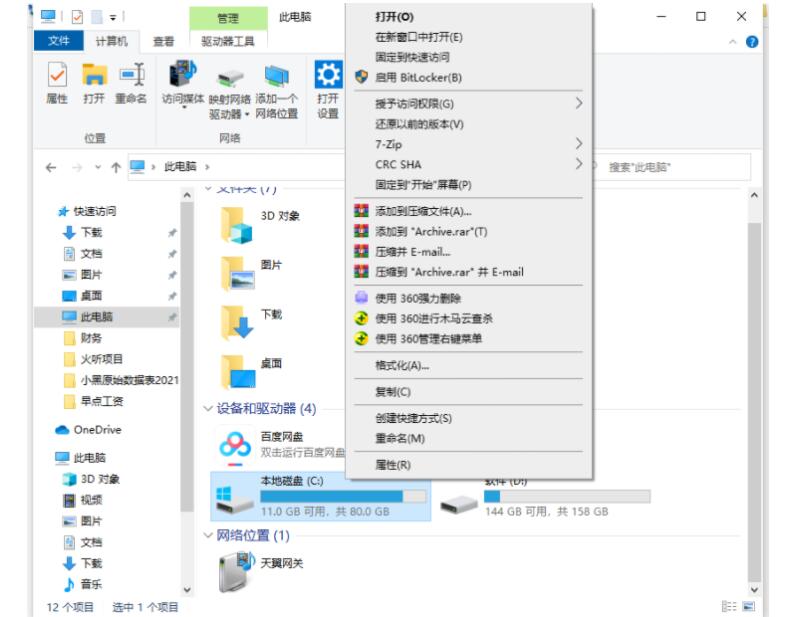This screenshot has height=617, width=802.
Task: Switch to large icons view in status bar
Action: point(749,607)
